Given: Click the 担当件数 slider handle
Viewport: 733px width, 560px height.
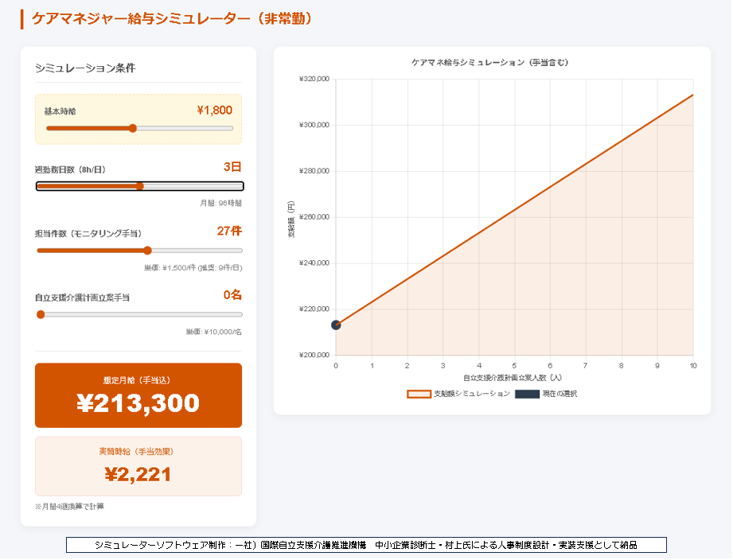Looking at the screenshot, I should [147, 251].
